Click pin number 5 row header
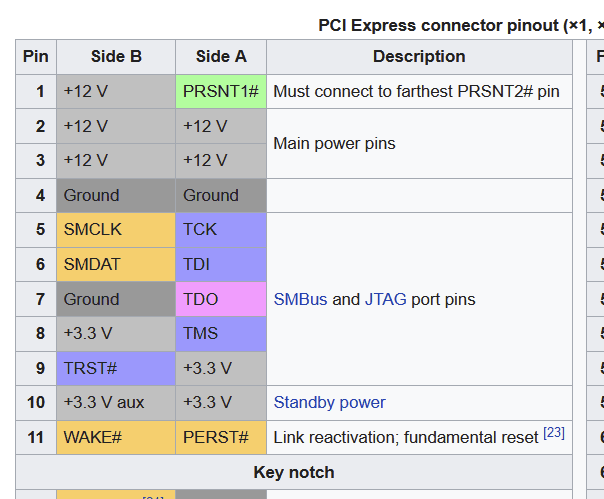604x499 pixels. 36,230
